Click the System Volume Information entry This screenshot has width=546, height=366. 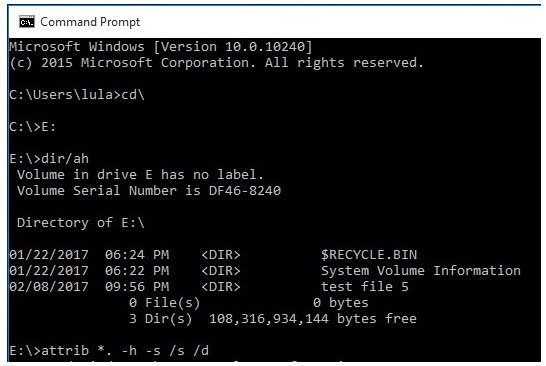point(421,271)
